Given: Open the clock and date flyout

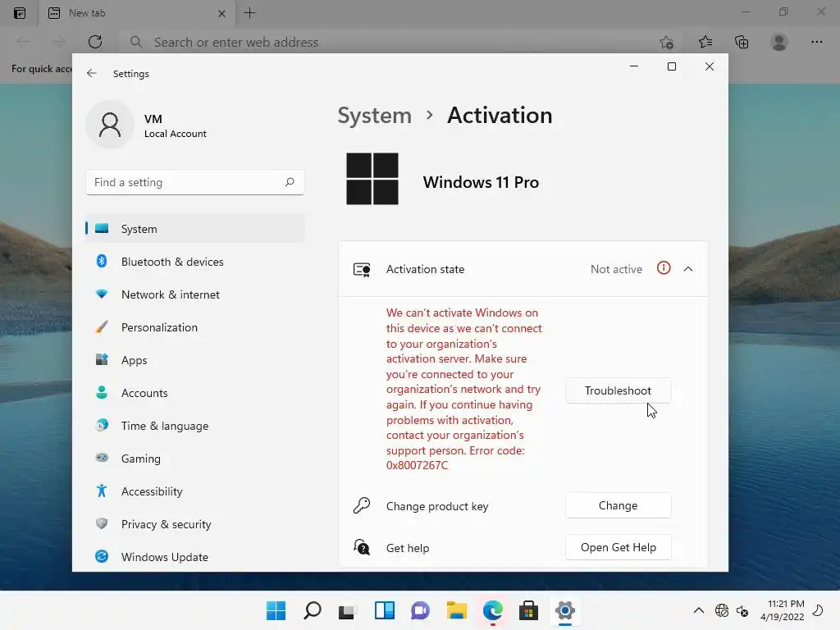Looking at the screenshot, I should click(x=782, y=610).
